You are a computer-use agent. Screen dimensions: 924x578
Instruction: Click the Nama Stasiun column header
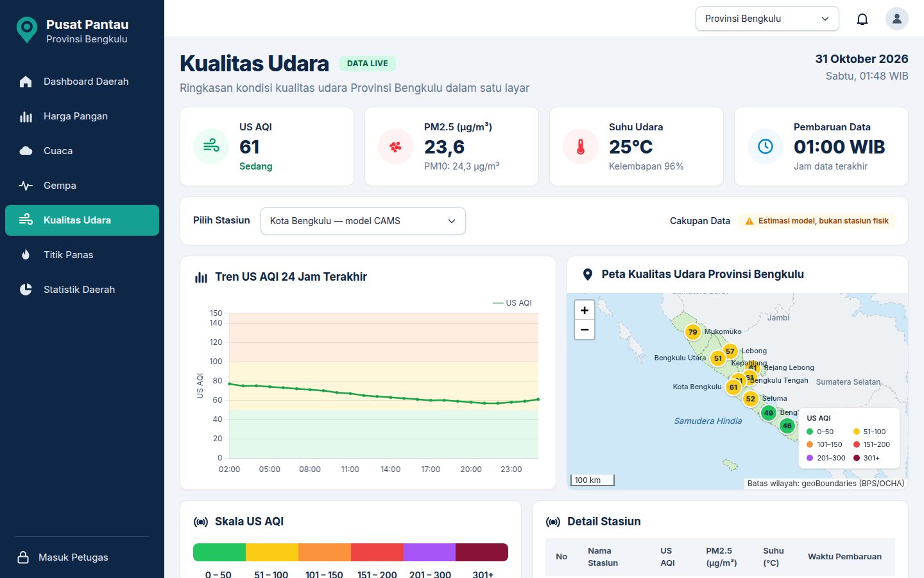pos(603,557)
